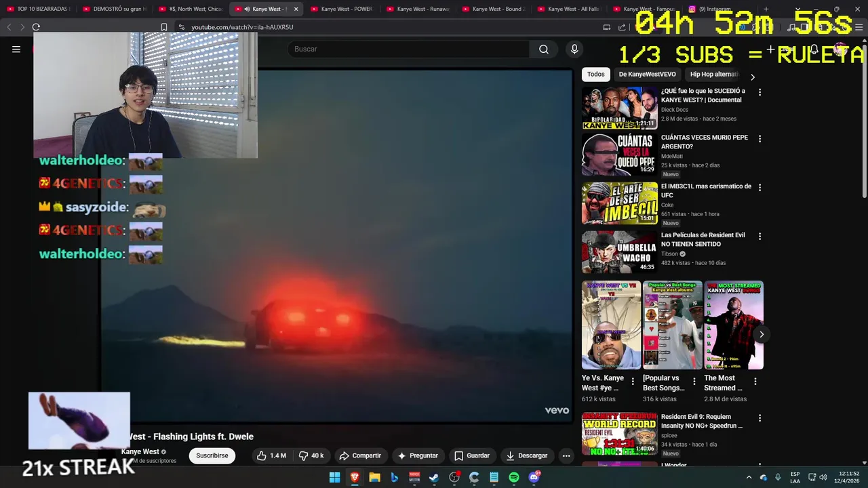
Task: Select the Hip Hop alternativo filter chip
Action: (x=713, y=74)
